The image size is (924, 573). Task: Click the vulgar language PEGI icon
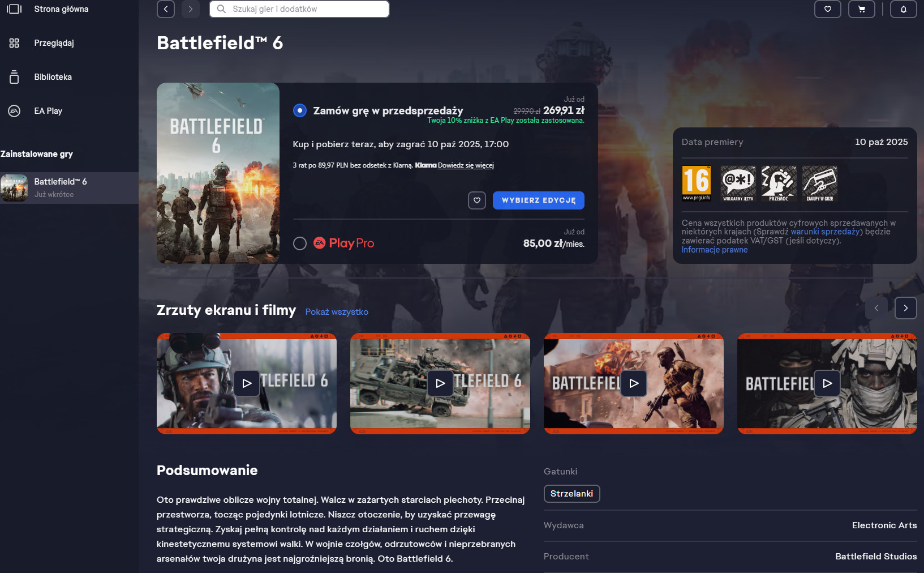tap(738, 183)
